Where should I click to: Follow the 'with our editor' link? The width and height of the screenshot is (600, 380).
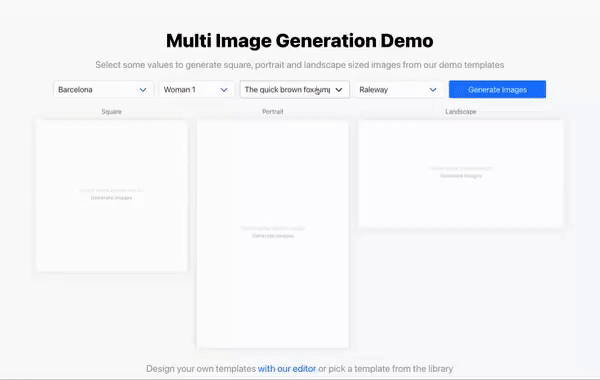287,369
